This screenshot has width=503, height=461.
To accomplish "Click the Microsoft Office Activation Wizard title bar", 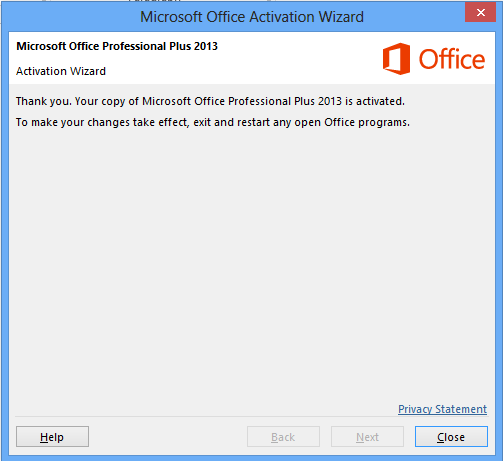I will [x=252, y=17].
